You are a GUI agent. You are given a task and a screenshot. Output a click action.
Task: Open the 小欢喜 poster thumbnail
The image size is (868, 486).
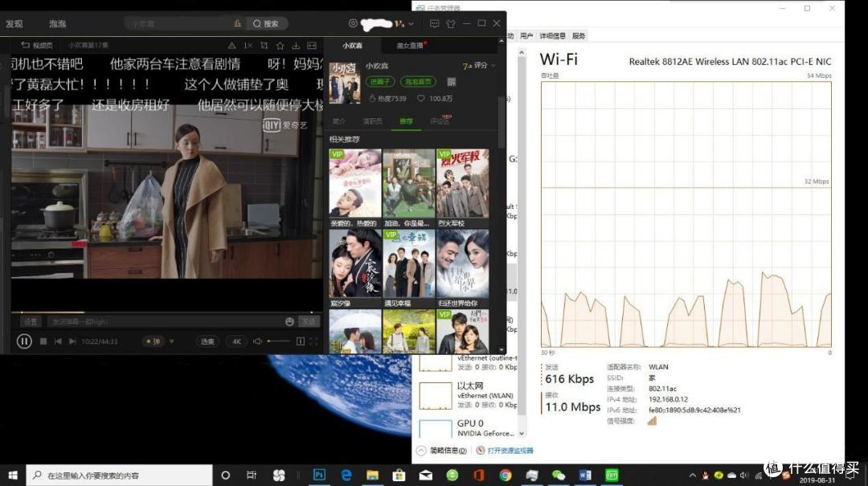pyautogui.click(x=345, y=83)
